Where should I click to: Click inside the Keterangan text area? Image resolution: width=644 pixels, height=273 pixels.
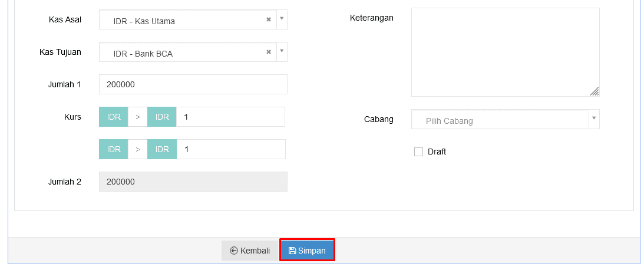tap(504, 51)
